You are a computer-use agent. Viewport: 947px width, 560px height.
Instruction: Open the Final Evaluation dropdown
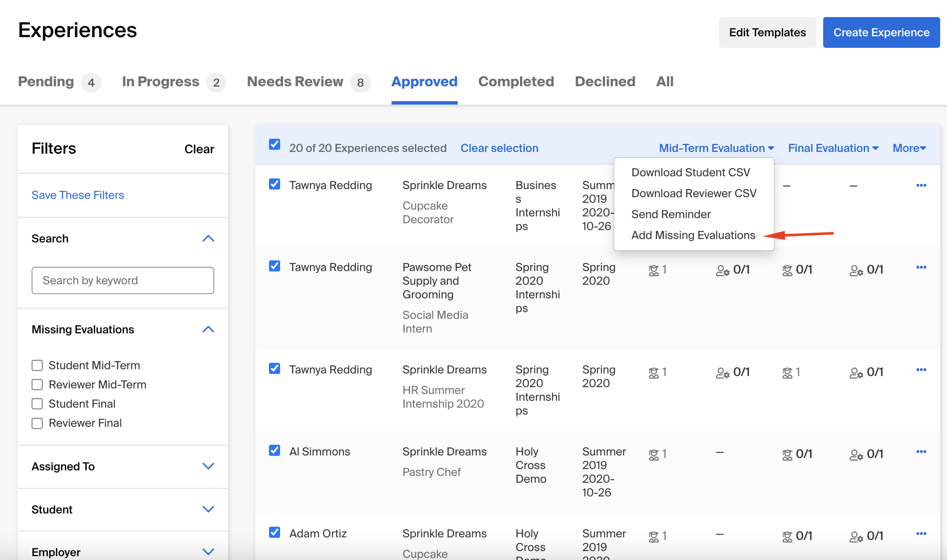click(x=833, y=148)
